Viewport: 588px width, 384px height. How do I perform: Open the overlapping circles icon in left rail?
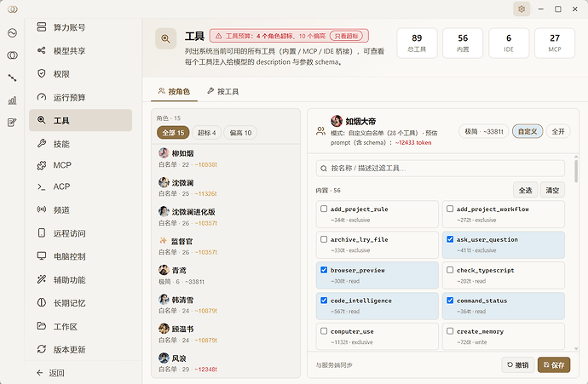tap(13, 55)
